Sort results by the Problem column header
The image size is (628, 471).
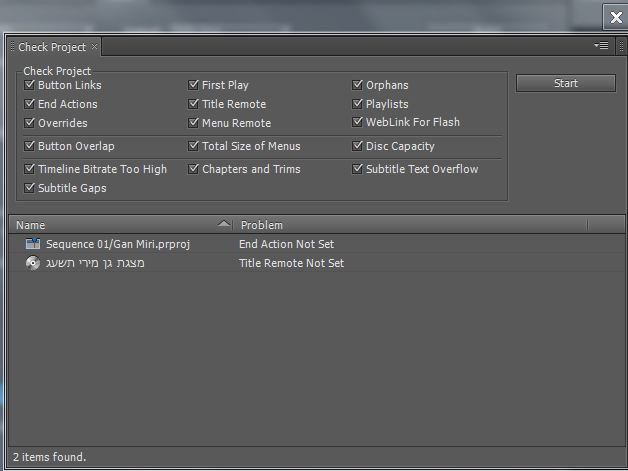[410, 225]
